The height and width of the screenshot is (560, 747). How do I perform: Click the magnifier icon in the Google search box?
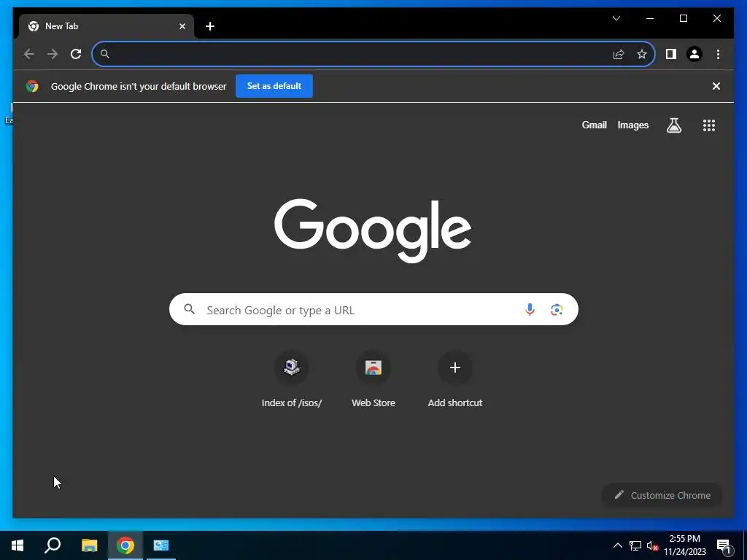point(190,309)
